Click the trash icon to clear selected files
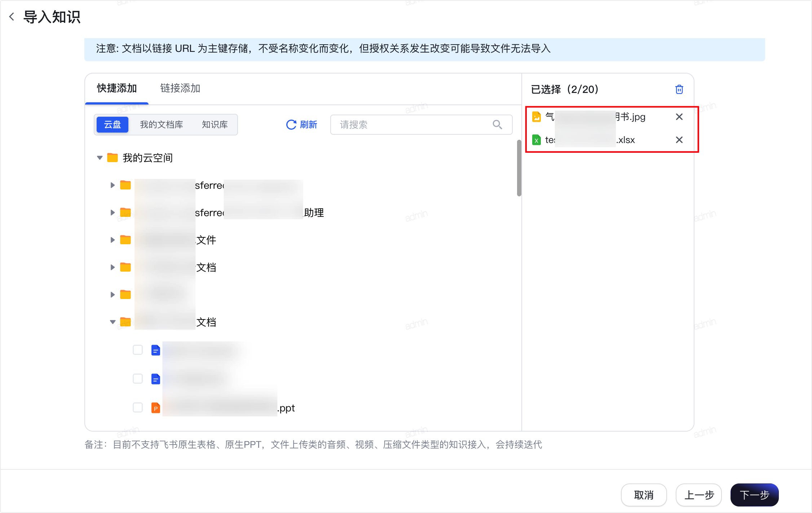This screenshot has height=513, width=812. point(679,89)
